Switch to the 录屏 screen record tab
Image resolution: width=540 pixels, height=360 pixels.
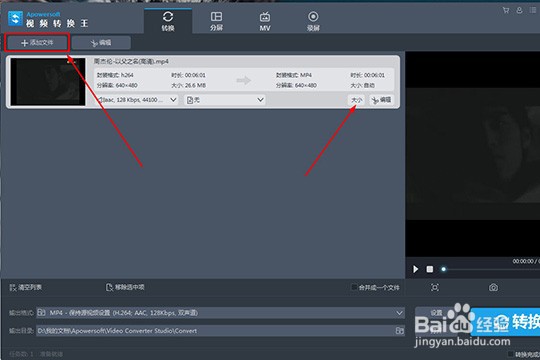click(313, 21)
